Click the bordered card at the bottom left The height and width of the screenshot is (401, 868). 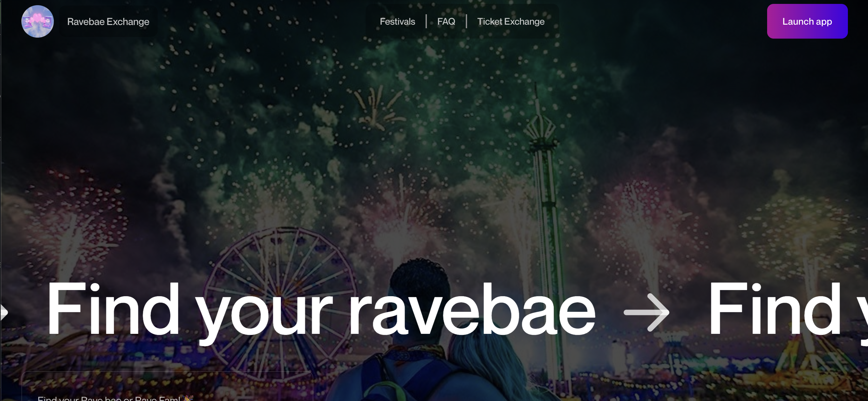coord(167,386)
